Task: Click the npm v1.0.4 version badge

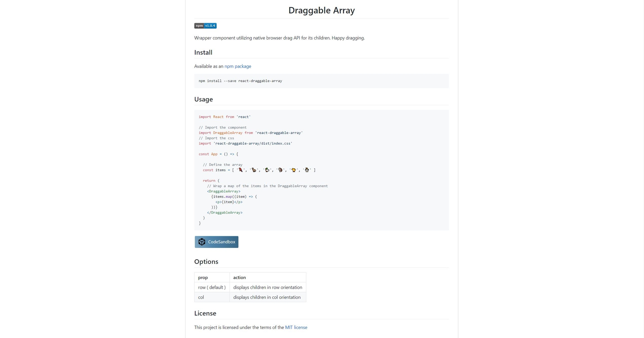Action: [x=205, y=26]
